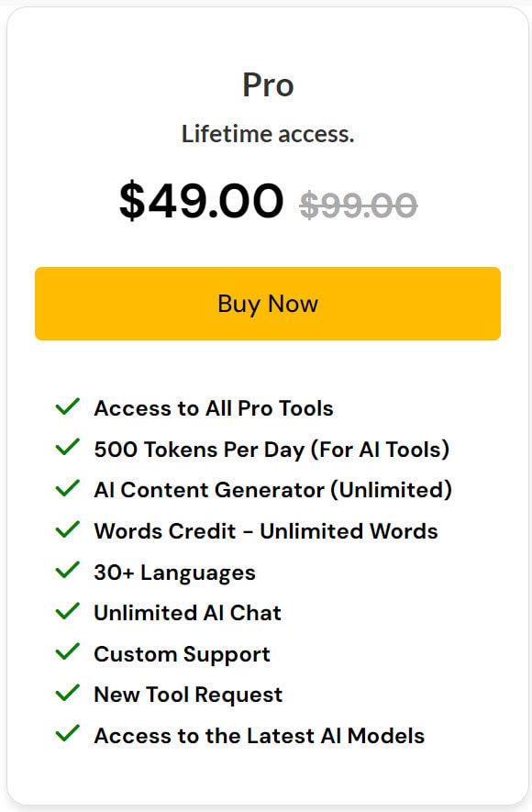Click checkmark beside AI Content Generator

click(x=67, y=488)
